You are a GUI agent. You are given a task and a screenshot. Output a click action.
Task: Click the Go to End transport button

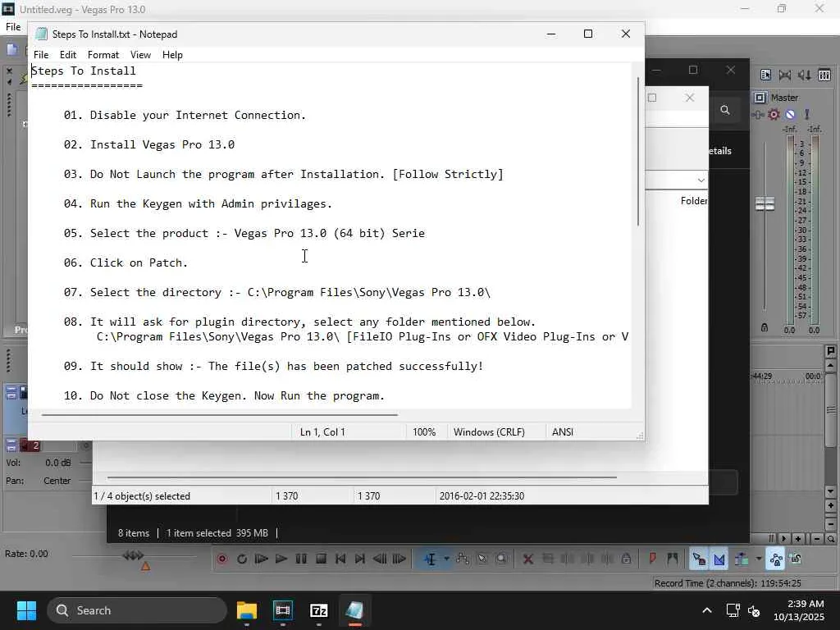click(x=360, y=559)
